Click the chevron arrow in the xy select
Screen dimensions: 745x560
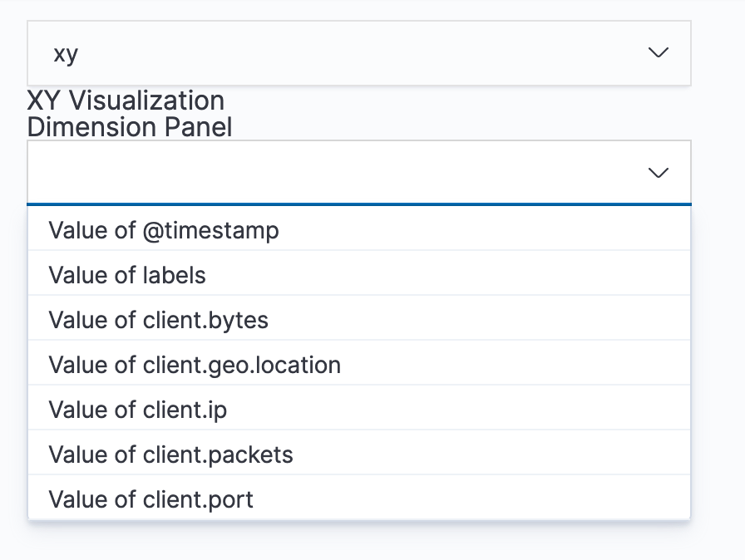pos(658,53)
